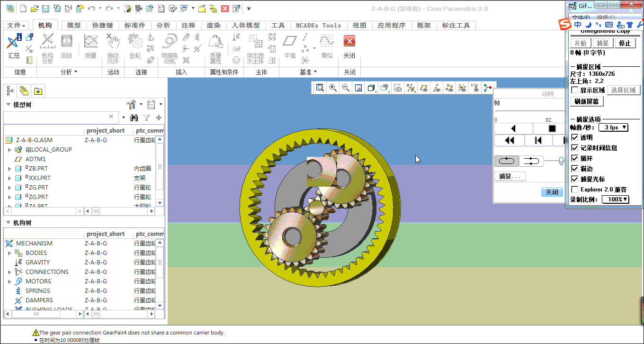Viewport: 644px width, 344px height.
Task: Open the 分析 ribbon tab
Action: (x=163, y=26)
